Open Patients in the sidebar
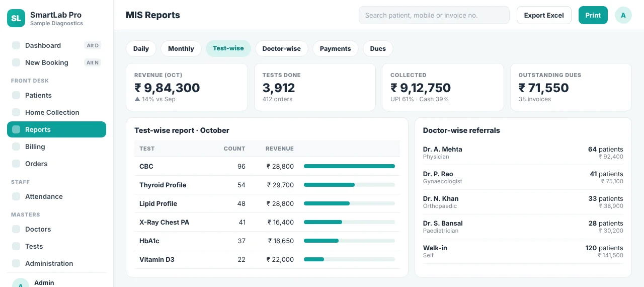Viewport: 644px width, 287px height. (x=56, y=95)
